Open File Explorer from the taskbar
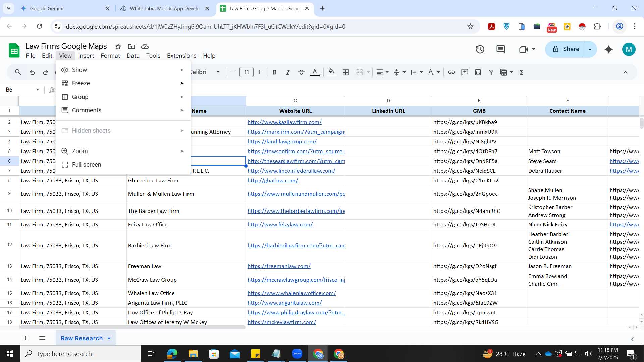 coord(193,354)
